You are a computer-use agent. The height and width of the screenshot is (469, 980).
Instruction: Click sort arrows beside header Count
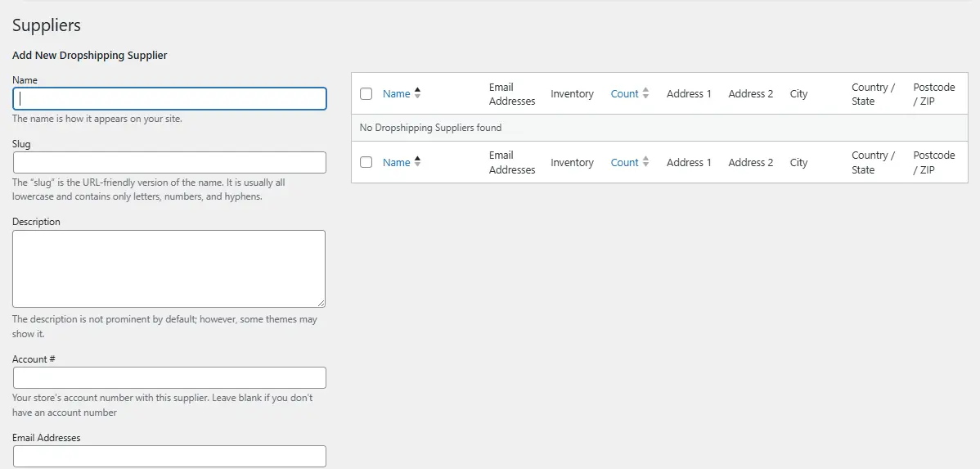[x=645, y=93]
